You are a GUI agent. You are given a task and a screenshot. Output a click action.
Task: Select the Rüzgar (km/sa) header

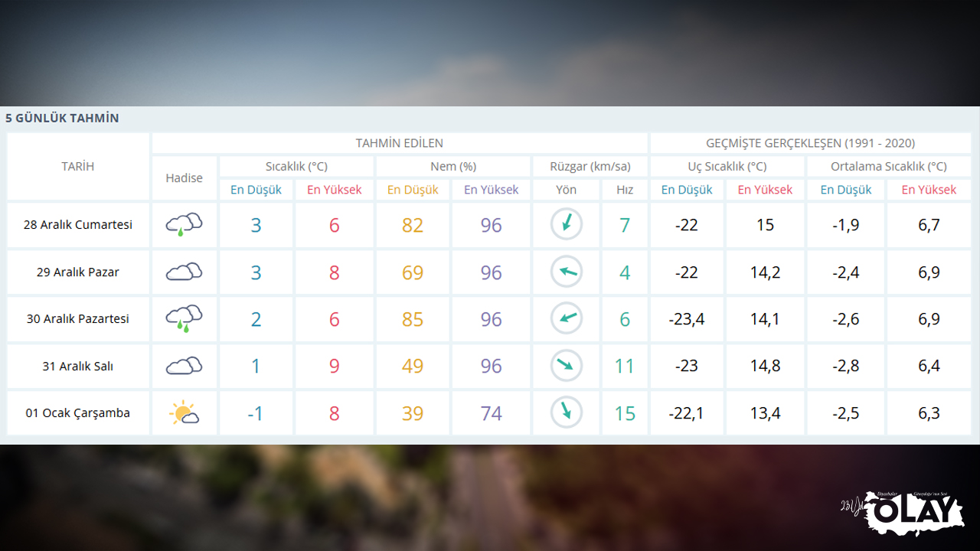pyautogui.click(x=590, y=166)
